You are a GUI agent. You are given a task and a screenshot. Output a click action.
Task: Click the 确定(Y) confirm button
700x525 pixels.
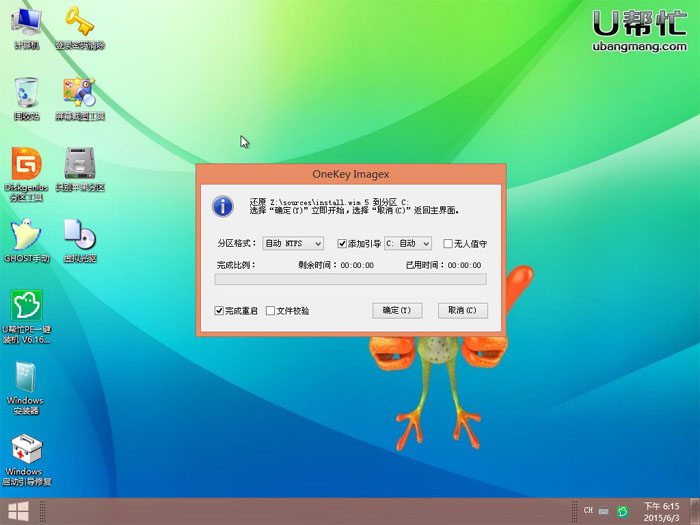[x=397, y=310]
